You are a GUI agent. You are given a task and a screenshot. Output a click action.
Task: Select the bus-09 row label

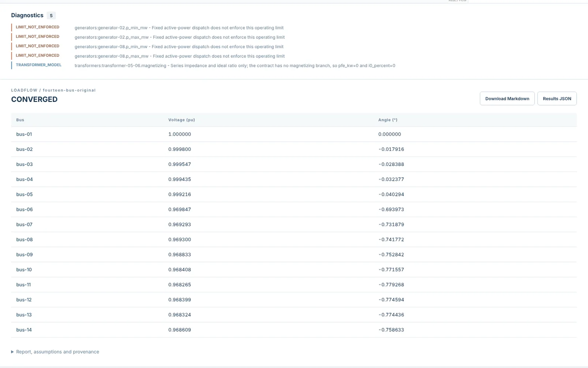(24, 255)
